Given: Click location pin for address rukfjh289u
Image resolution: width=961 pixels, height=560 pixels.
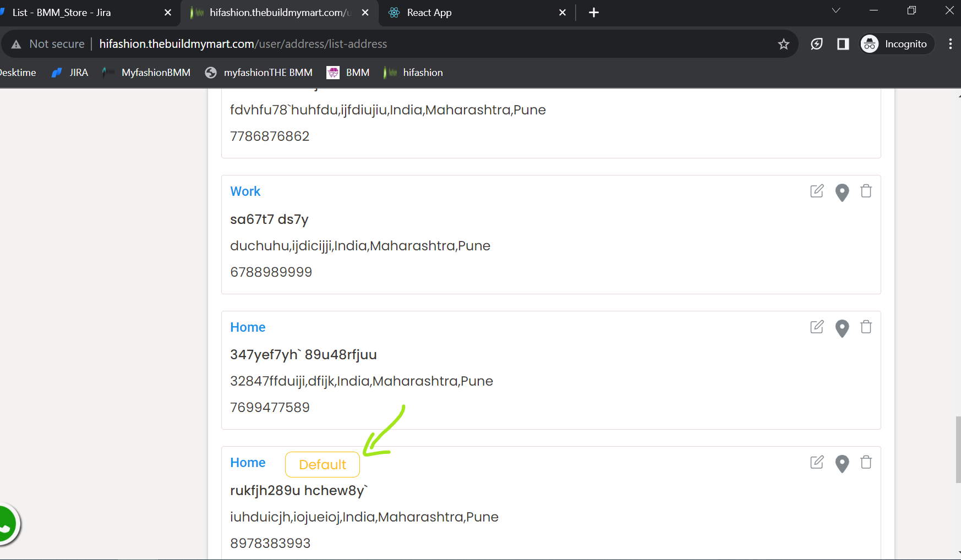Looking at the screenshot, I should pyautogui.click(x=842, y=464).
